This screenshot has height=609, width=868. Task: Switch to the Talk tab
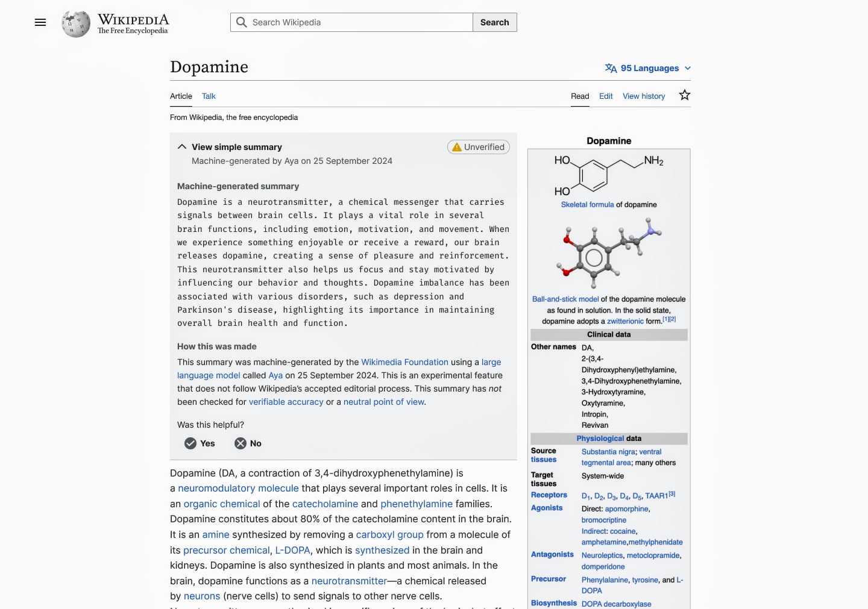pyautogui.click(x=209, y=96)
